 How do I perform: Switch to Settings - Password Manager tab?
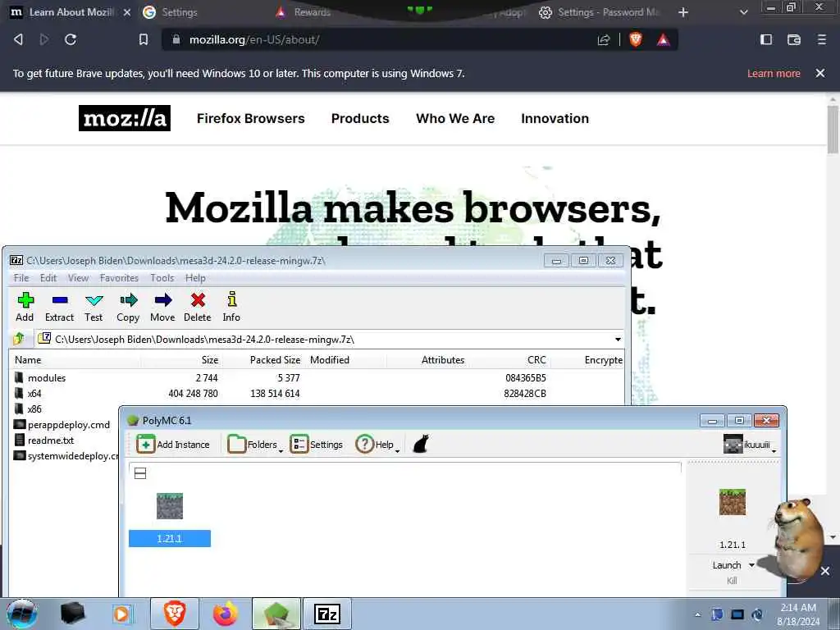click(600, 11)
